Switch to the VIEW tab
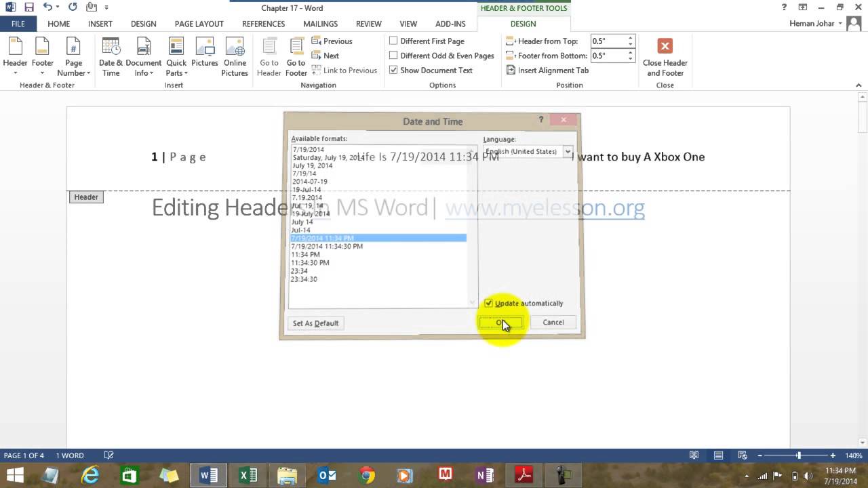This screenshot has width=868, height=488. tap(408, 24)
